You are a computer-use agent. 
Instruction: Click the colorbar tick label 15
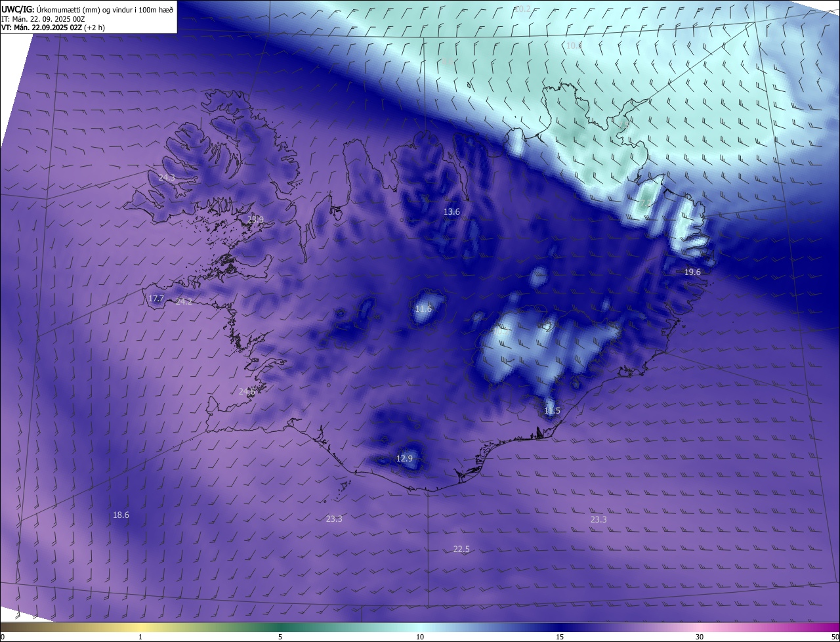click(x=560, y=637)
